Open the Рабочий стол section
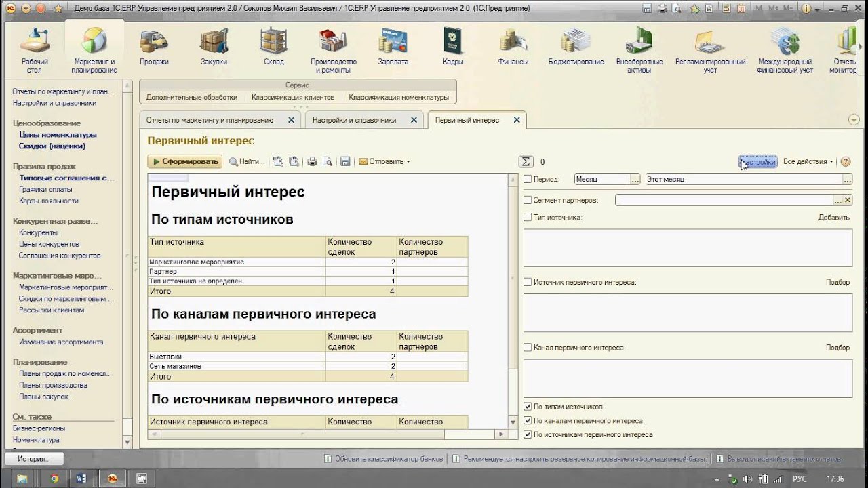The height and width of the screenshot is (488, 868). click(34, 50)
